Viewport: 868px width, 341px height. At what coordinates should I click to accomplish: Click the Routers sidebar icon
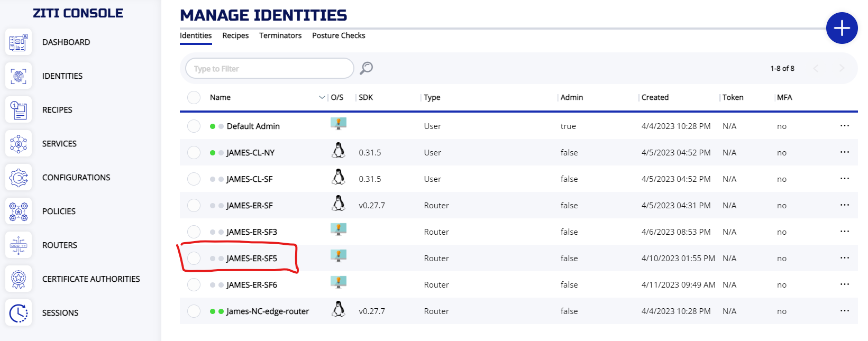click(19, 245)
